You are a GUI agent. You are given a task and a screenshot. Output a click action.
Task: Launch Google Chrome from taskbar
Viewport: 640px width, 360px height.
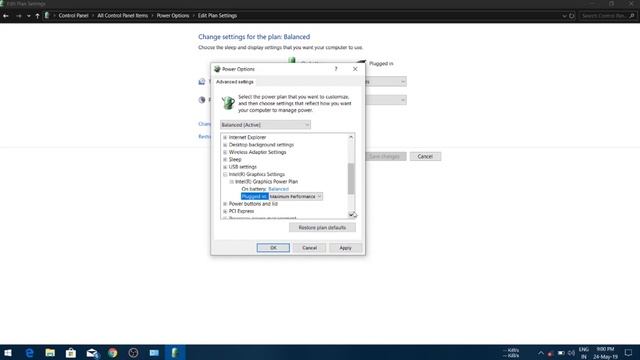pyautogui.click(x=113, y=353)
